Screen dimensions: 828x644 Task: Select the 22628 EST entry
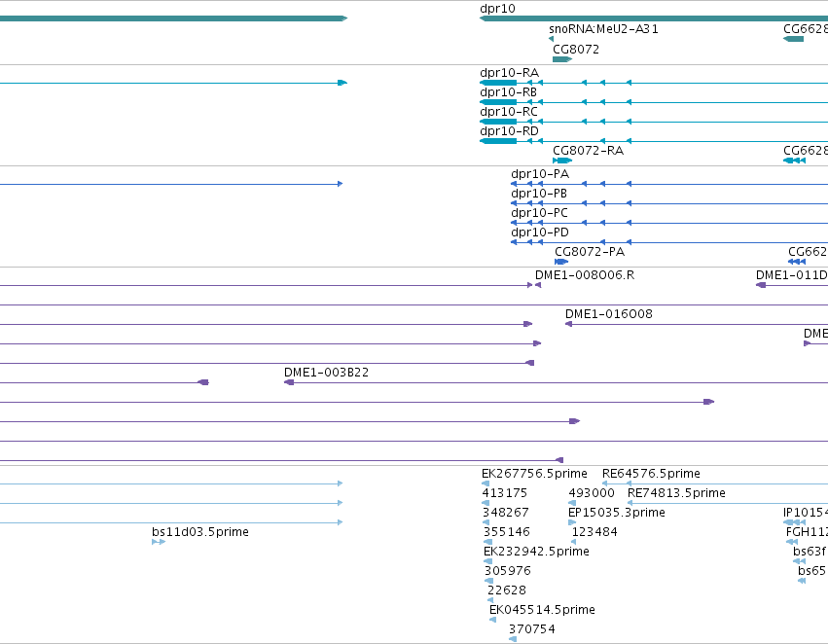pos(507,590)
